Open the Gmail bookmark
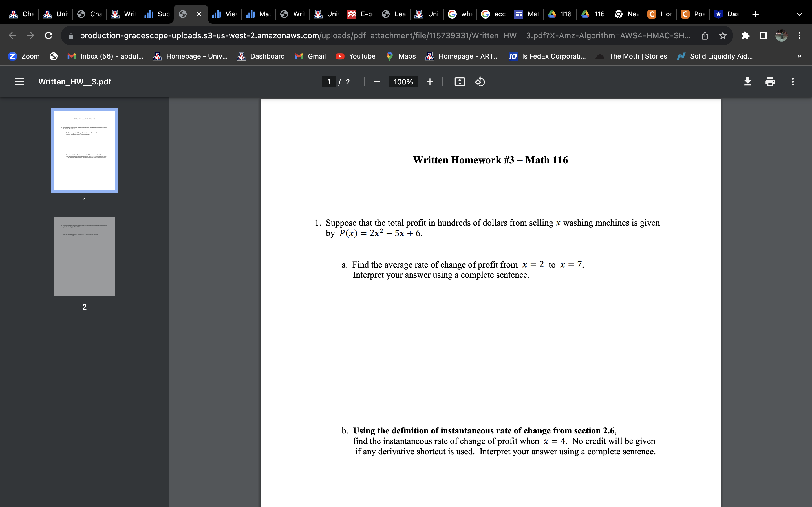812x507 pixels. [310, 56]
